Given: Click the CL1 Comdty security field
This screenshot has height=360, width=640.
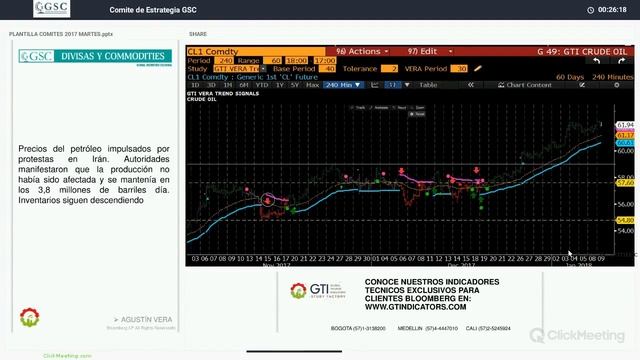Looking at the screenshot, I should coord(256,51).
